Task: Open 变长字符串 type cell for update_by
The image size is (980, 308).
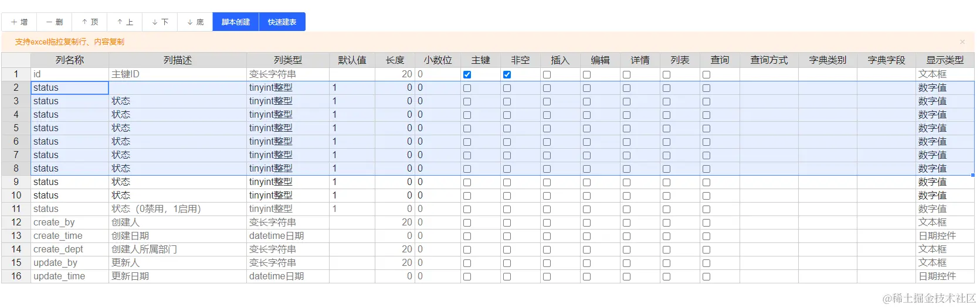Action: click(288, 263)
